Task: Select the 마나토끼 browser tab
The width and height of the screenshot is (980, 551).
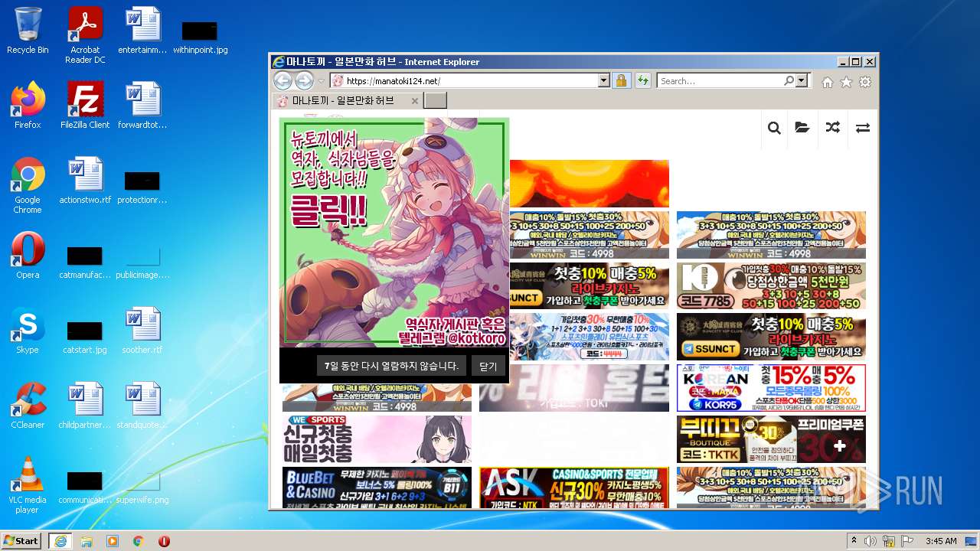Action: 347,100
